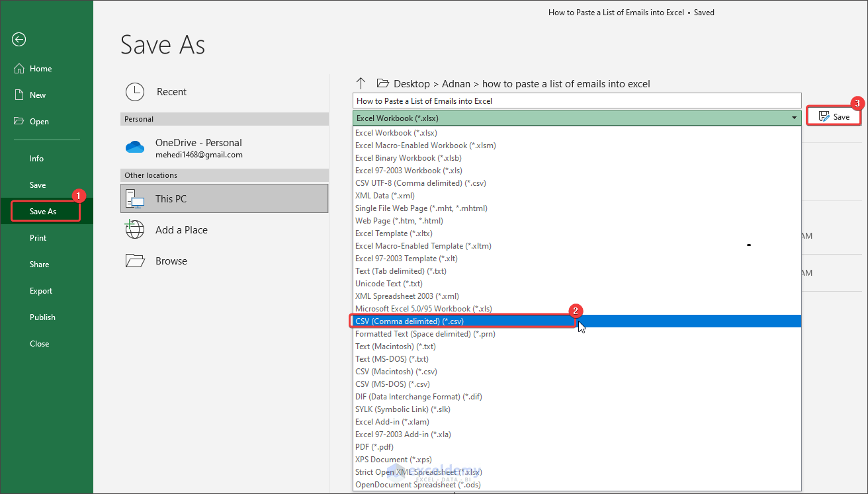Click the Browse folder icon
Screen dimensions: 868x494
point(135,261)
